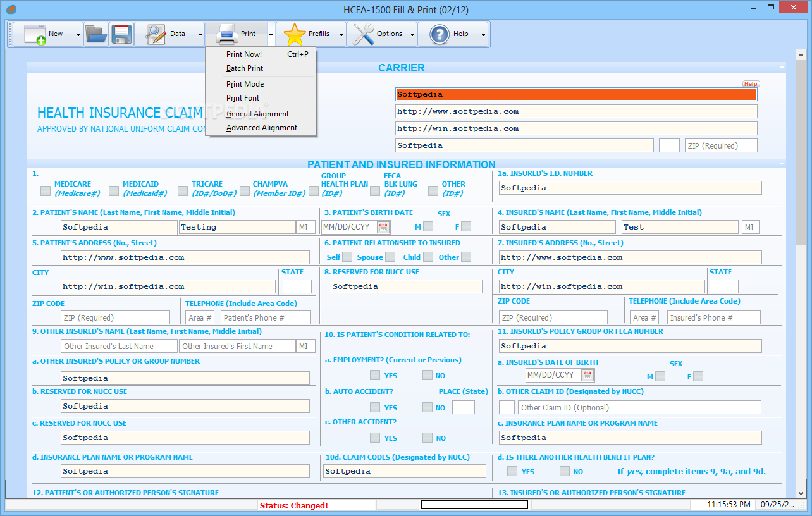The width and height of the screenshot is (812, 516).
Task: Select Print Now! from the menu
Action: [261, 54]
